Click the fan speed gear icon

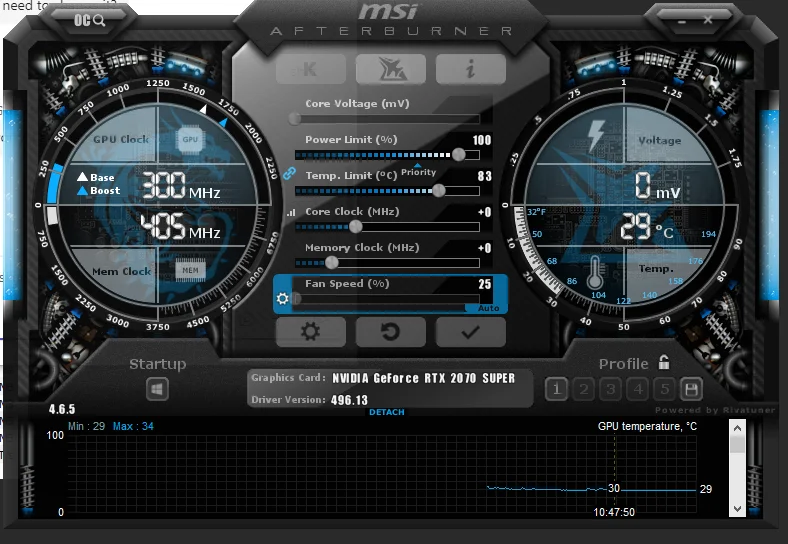point(282,299)
